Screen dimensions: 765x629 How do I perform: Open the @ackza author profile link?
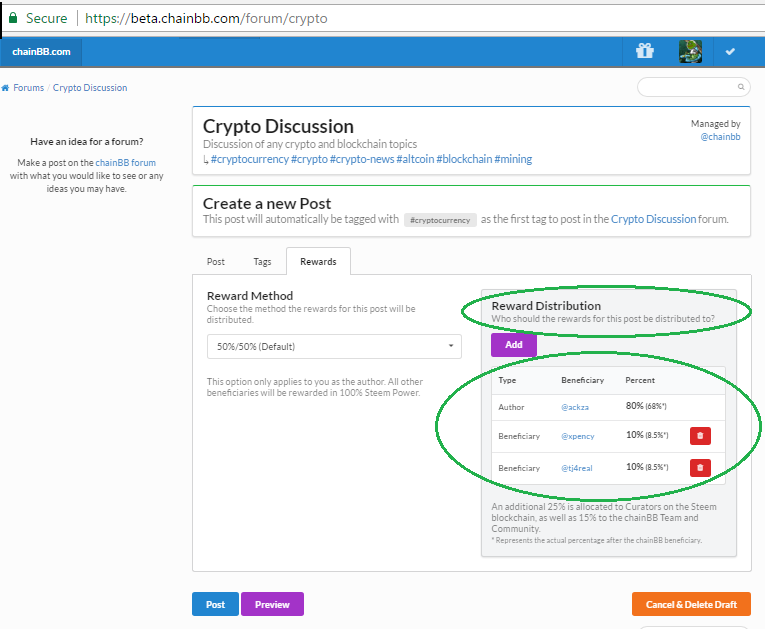pos(575,407)
